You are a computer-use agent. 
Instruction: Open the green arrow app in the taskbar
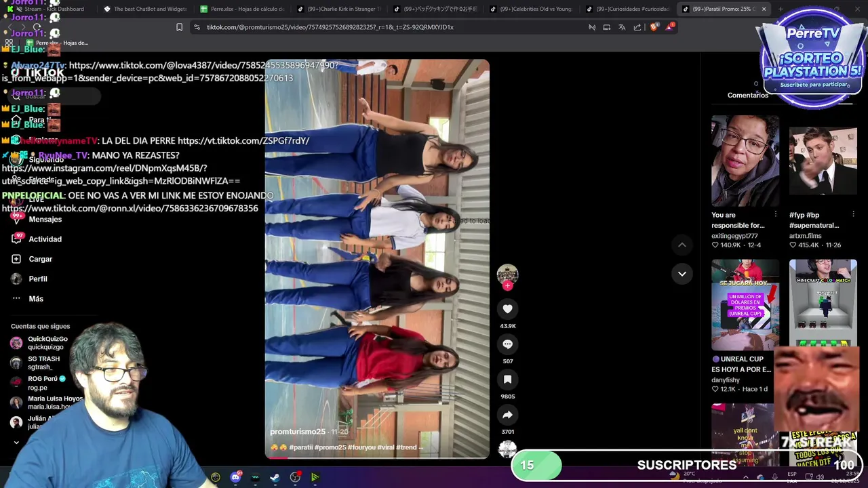tap(315, 477)
